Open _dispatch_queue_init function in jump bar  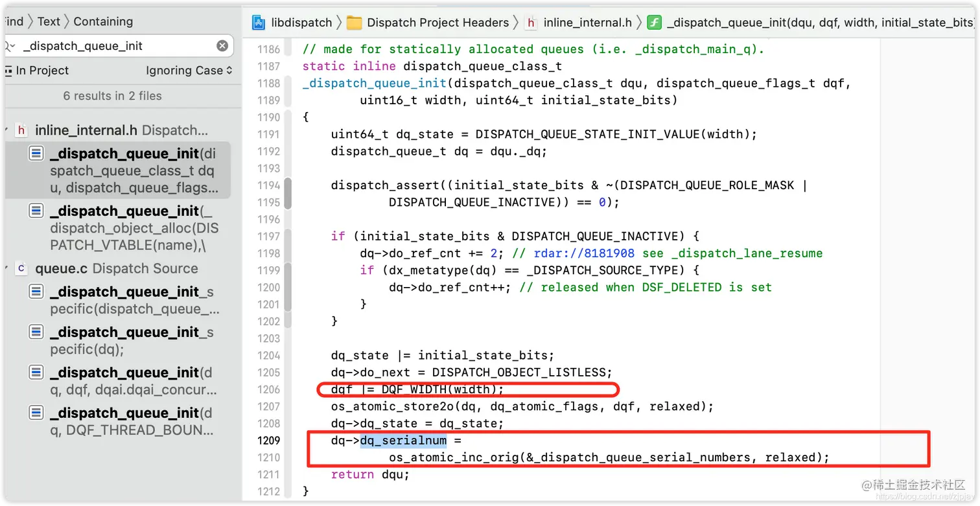pyautogui.click(x=820, y=23)
